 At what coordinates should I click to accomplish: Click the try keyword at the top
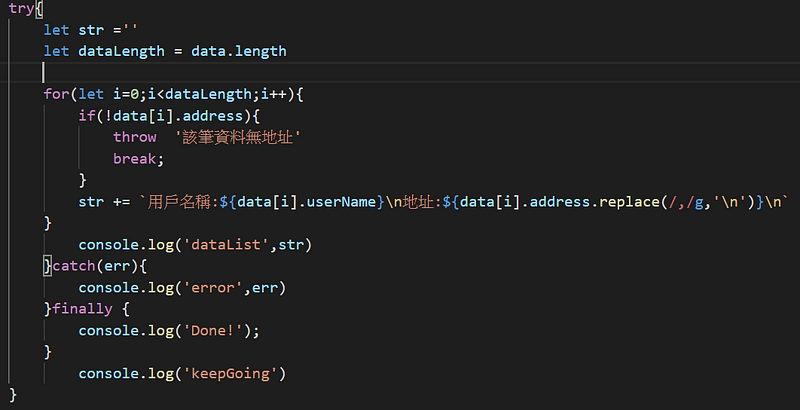tap(20, 8)
